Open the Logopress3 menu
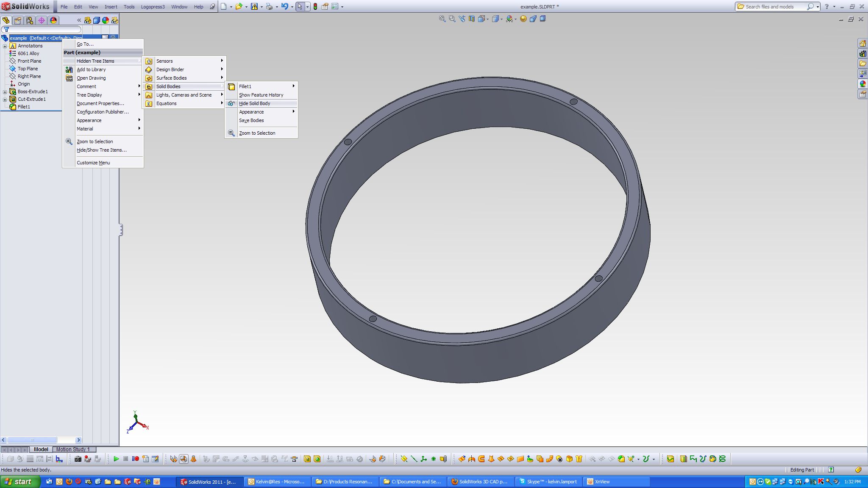868x488 pixels. (153, 7)
